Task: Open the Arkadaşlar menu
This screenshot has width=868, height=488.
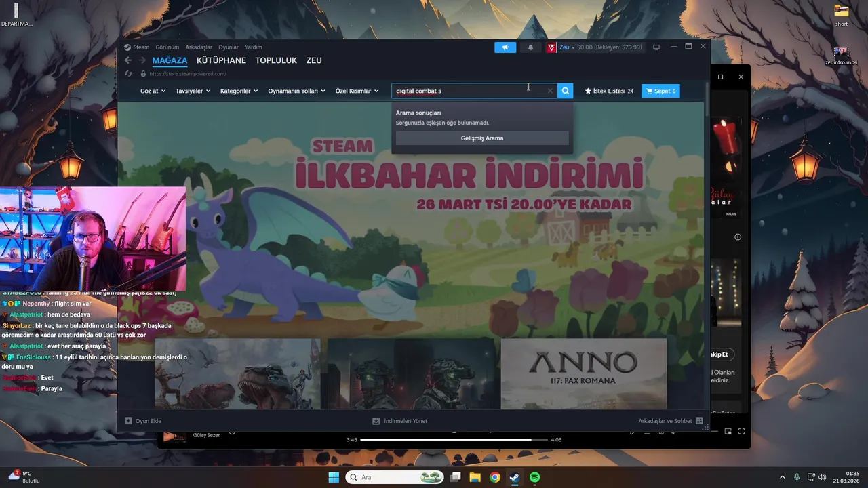Action: point(199,47)
